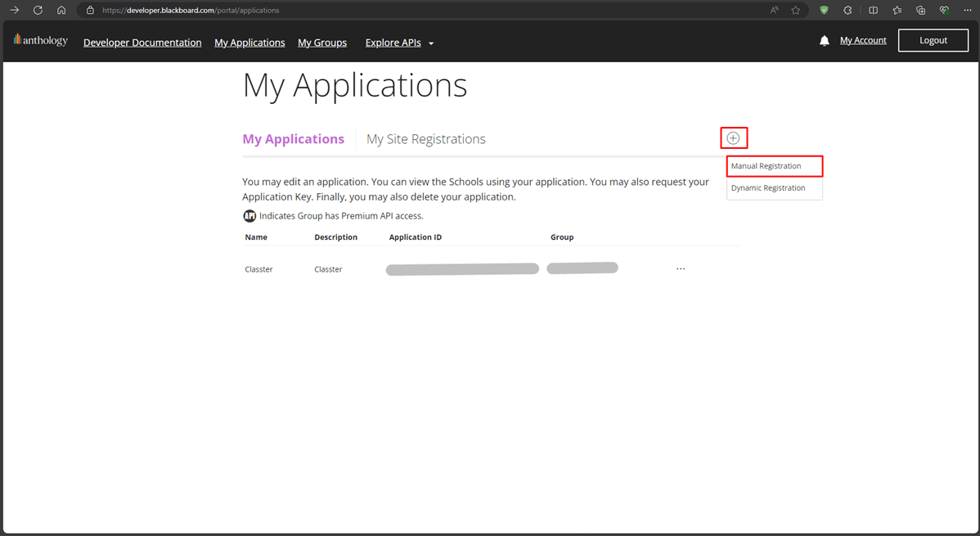Click the Logout button
Screen dimensions: 980x536
pos(933,41)
